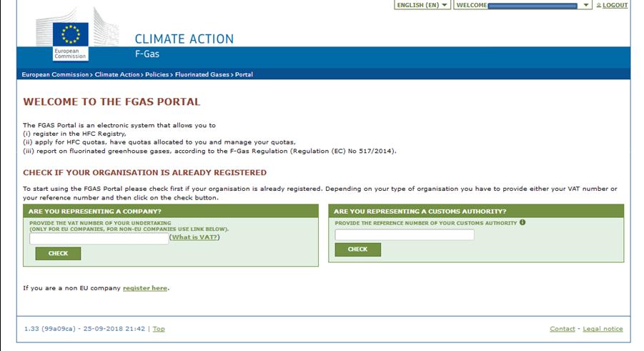Focus the company VAT number field
The height and width of the screenshot is (351, 644).
(x=99, y=239)
